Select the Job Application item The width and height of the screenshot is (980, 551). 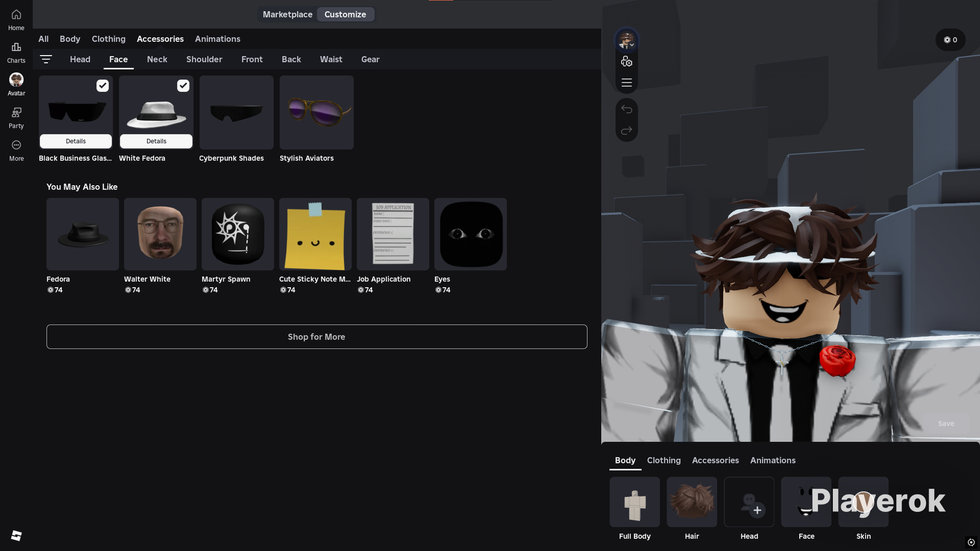393,234
